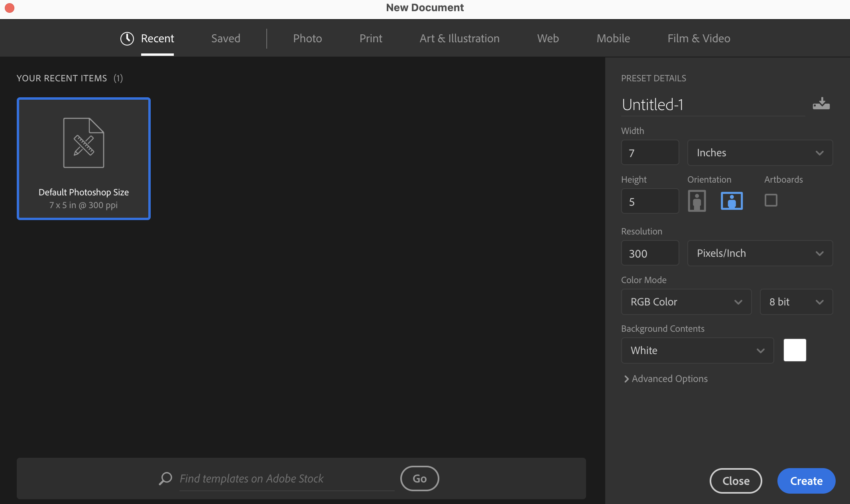
Task: Expand the Advanced Options section
Action: [x=665, y=378]
